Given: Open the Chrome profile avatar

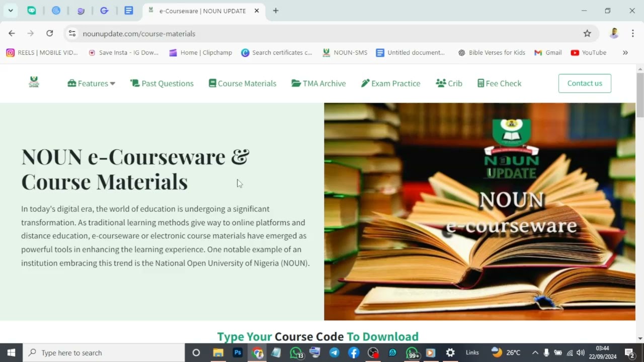Looking at the screenshot, I should 614,34.
